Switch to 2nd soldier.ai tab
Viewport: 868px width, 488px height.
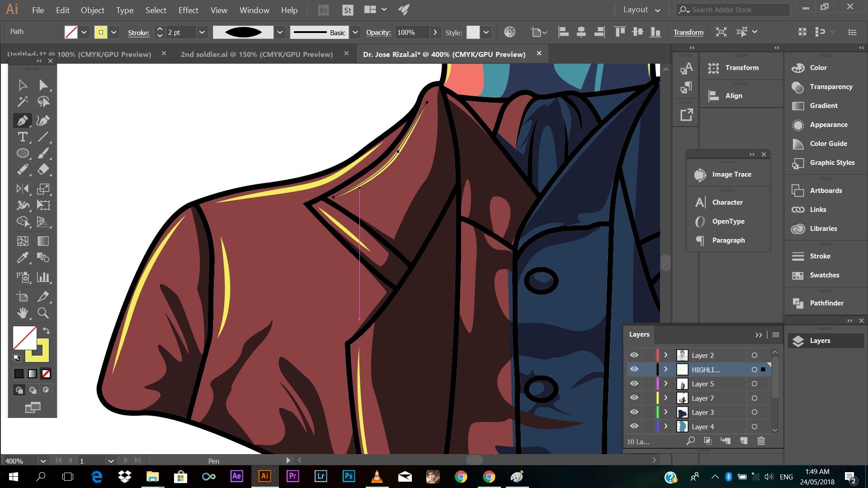[x=257, y=54]
